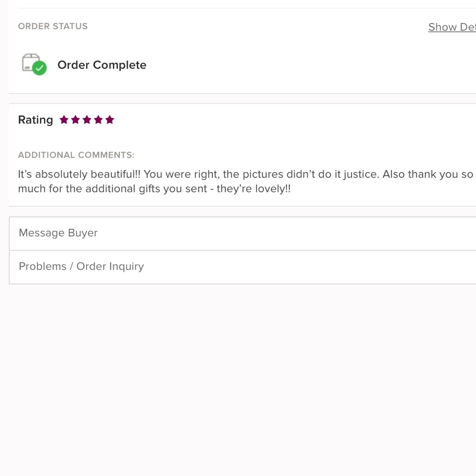Open the Message Buyer row
The image size is (476, 476).
pyautogui.click(x=243, y=233)
